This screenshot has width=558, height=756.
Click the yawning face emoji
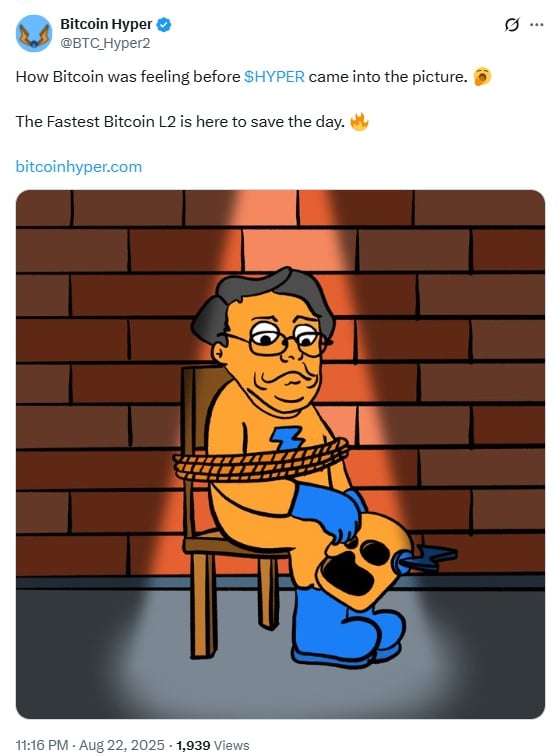click(482, 77)
